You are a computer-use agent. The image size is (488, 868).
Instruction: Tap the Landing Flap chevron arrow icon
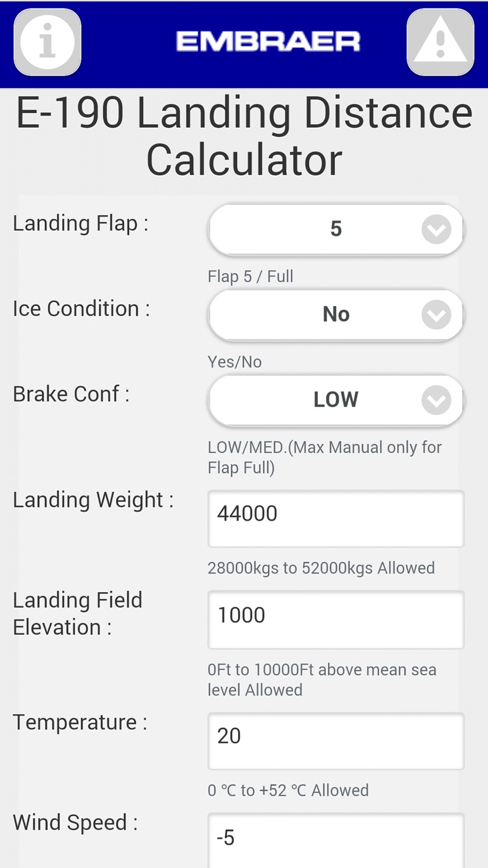(436, 229)
